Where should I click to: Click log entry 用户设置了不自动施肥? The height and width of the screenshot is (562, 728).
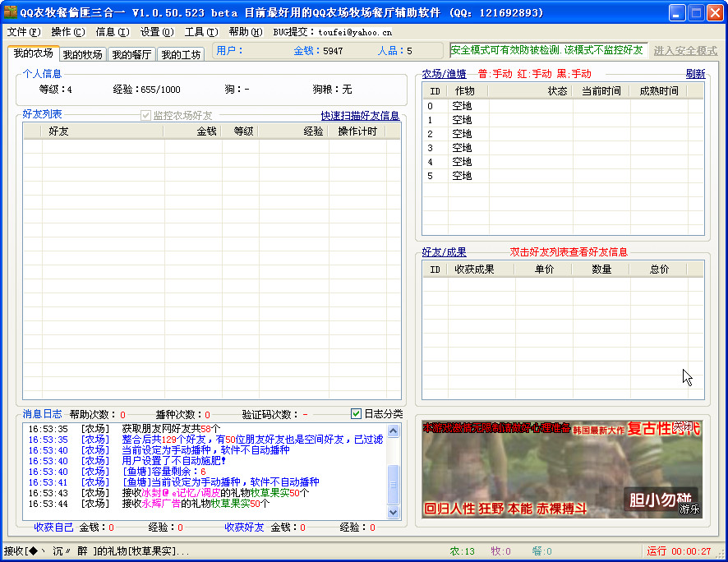[173, 460]
